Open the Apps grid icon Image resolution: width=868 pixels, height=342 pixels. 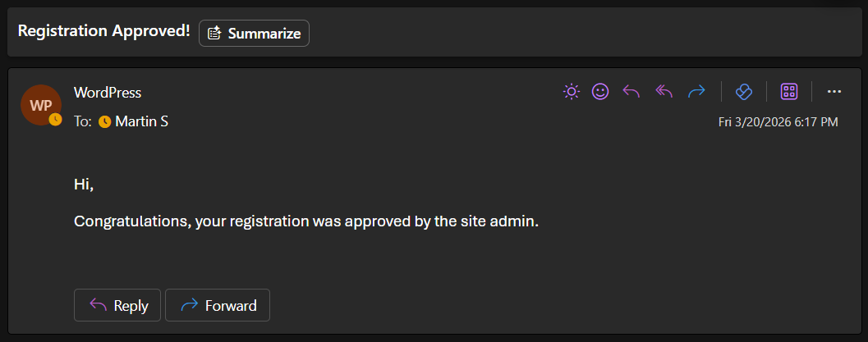point(789,92)
